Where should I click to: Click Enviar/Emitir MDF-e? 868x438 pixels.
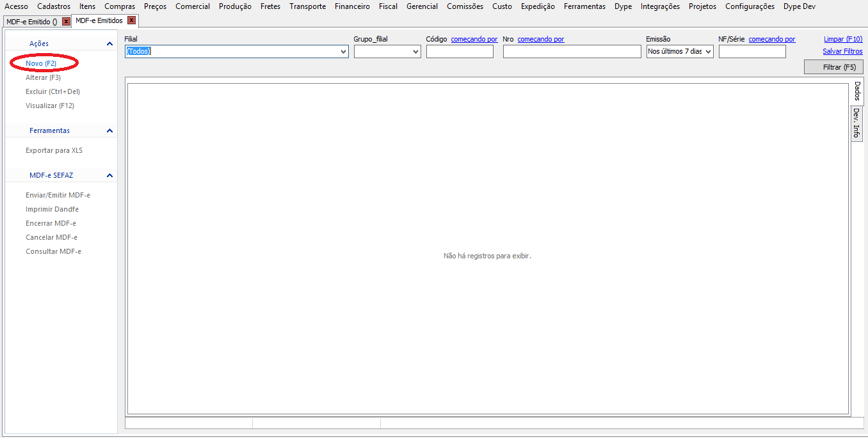(x=58, y=195)
